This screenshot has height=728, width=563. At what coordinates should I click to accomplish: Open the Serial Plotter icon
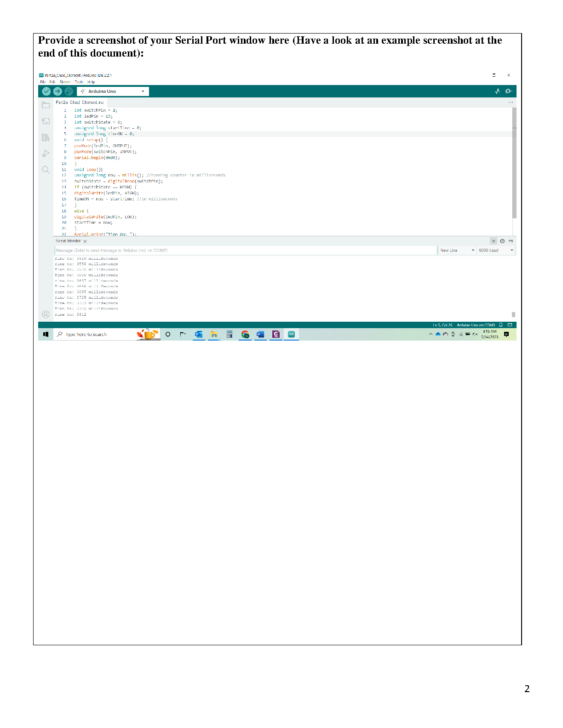coord(497,91)
